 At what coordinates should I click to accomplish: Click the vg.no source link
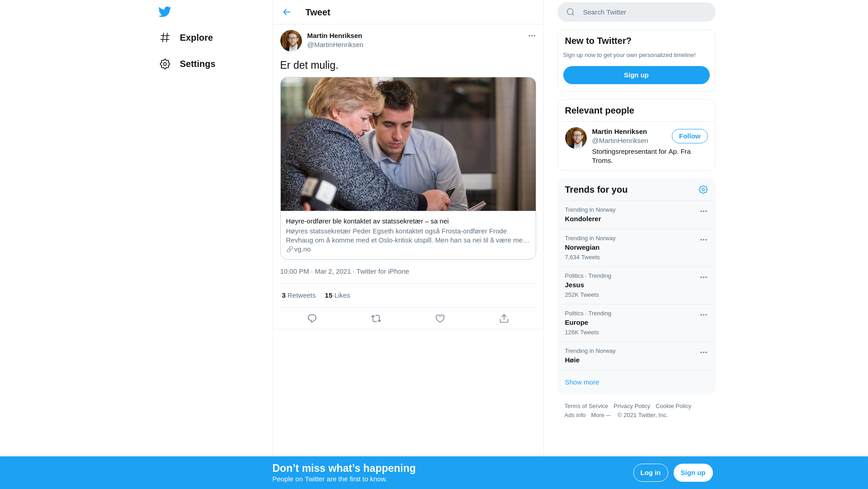point(302,249)
